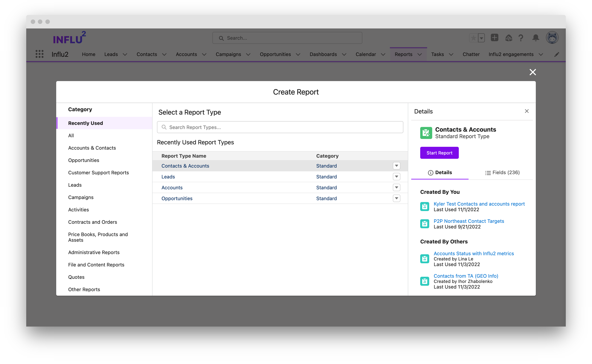
Task: Click the favorites star icon
Action: 473,38
